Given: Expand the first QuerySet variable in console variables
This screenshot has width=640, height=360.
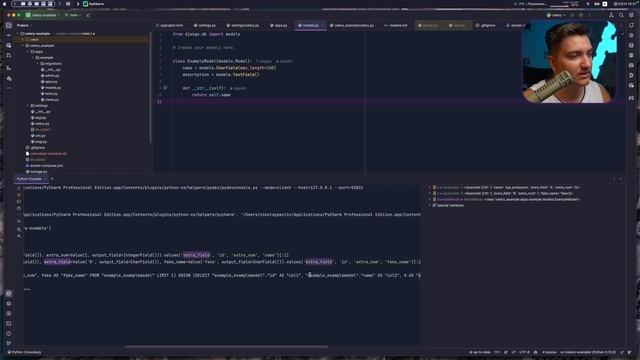Looking at the screenshot, I should tap(429, 187).
